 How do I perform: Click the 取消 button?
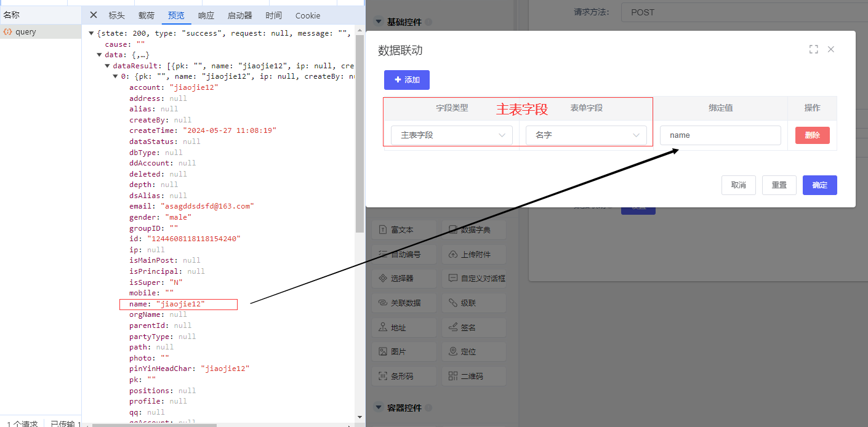click(x=738, y=185)
